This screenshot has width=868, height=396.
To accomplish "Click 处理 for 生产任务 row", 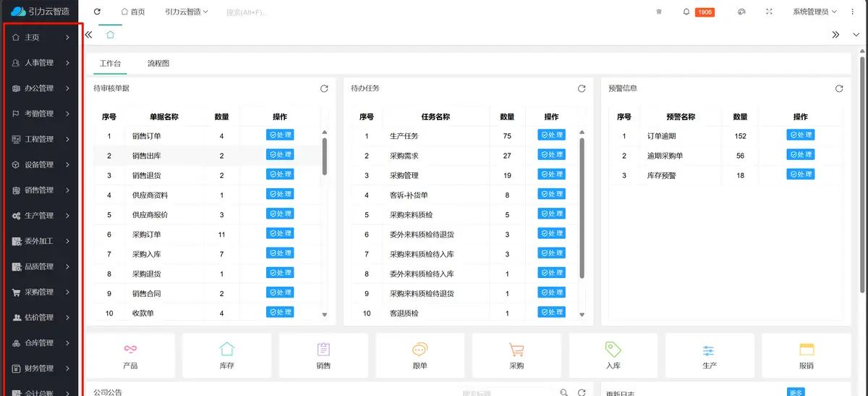I will [551, 135].
